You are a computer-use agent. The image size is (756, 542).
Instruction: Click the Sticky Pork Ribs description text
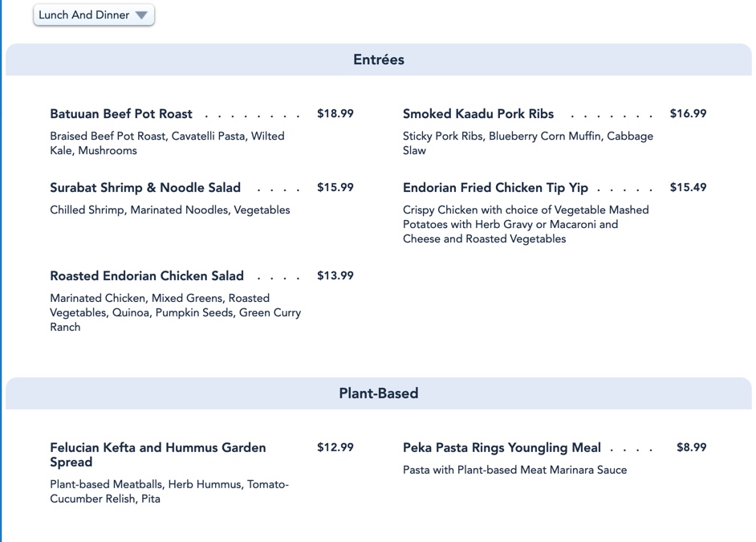pyautogui.click(x=527, y=144)
